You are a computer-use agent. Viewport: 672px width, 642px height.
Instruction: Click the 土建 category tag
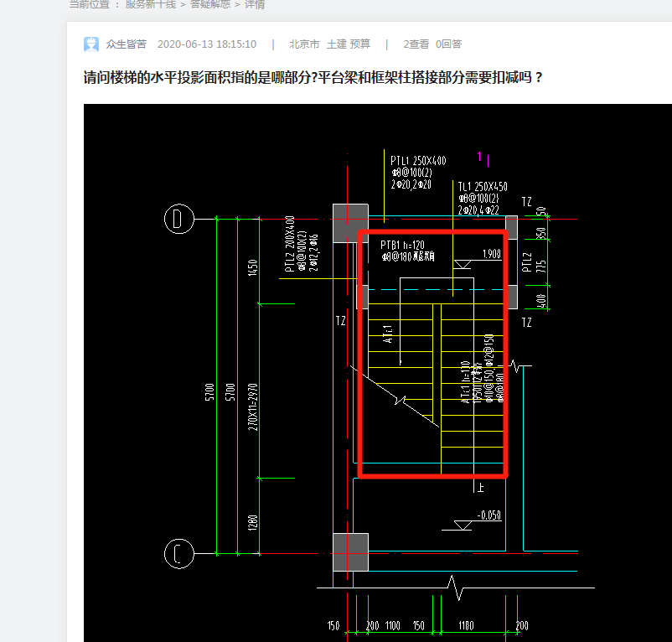click(337, 44)
